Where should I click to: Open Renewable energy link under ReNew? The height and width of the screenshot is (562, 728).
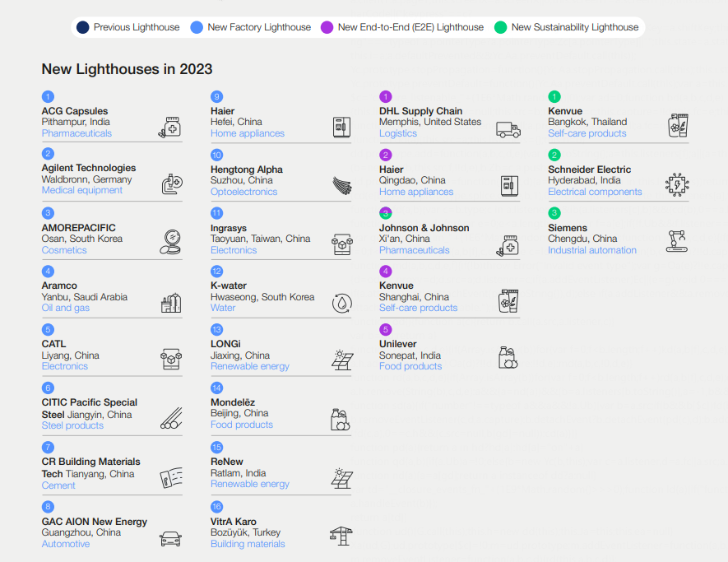point(250,484)
